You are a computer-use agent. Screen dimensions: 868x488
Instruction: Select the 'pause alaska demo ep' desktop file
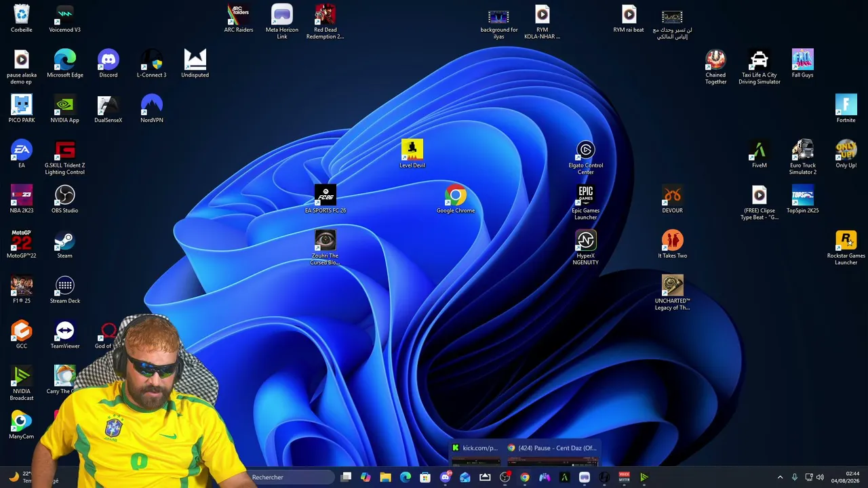coord(22,67)
